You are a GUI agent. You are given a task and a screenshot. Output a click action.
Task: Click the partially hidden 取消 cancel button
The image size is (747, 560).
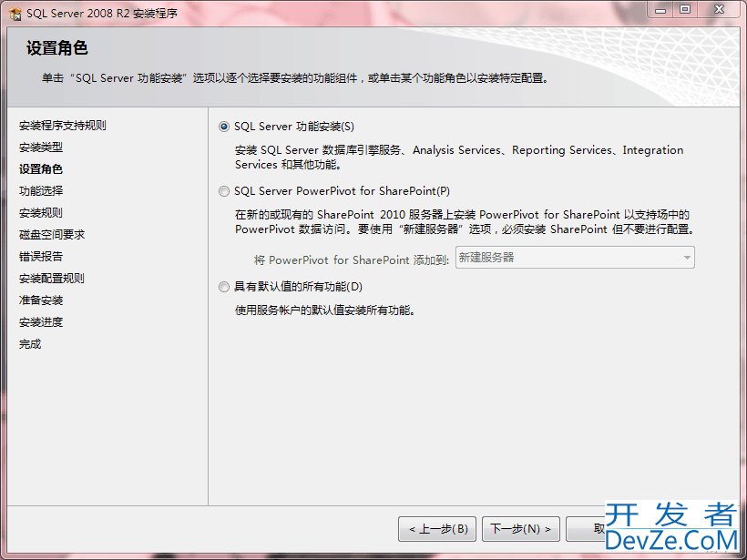[586, 529]
